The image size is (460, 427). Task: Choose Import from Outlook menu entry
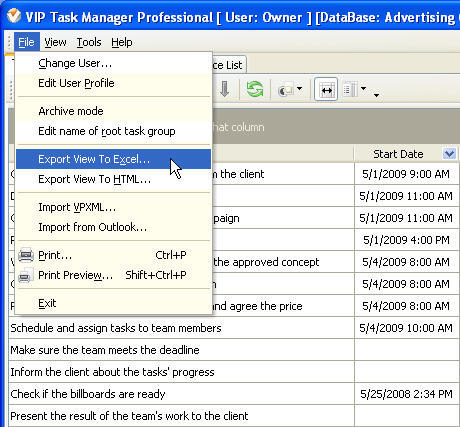[113, 227]
